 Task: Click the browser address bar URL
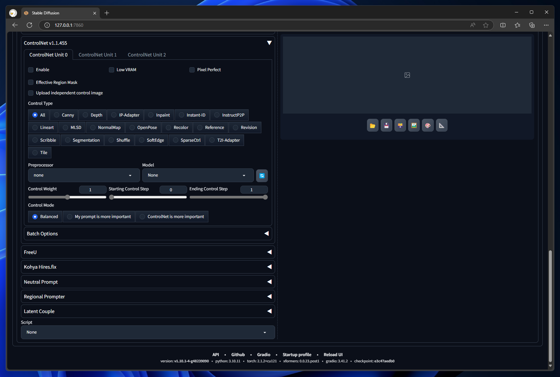[69, 25]
